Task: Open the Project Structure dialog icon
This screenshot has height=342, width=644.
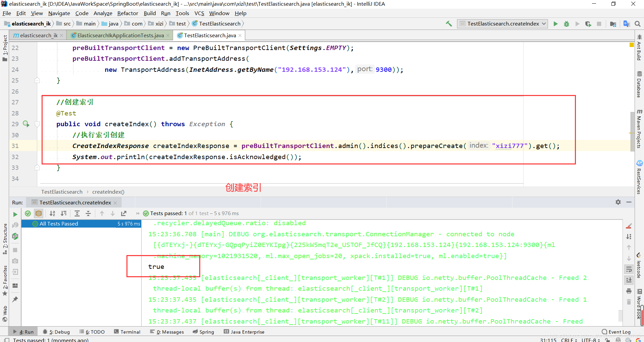Action: click(613, 24)
